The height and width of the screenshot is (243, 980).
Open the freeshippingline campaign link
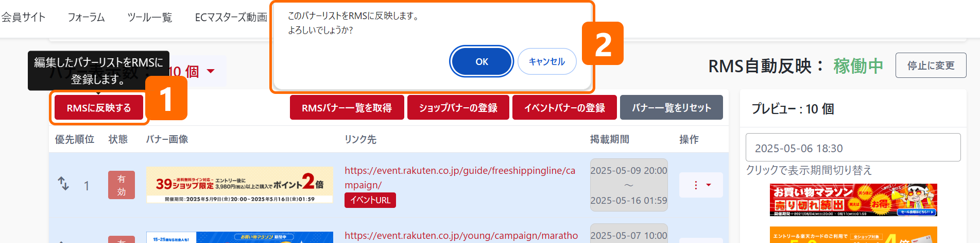460,177
